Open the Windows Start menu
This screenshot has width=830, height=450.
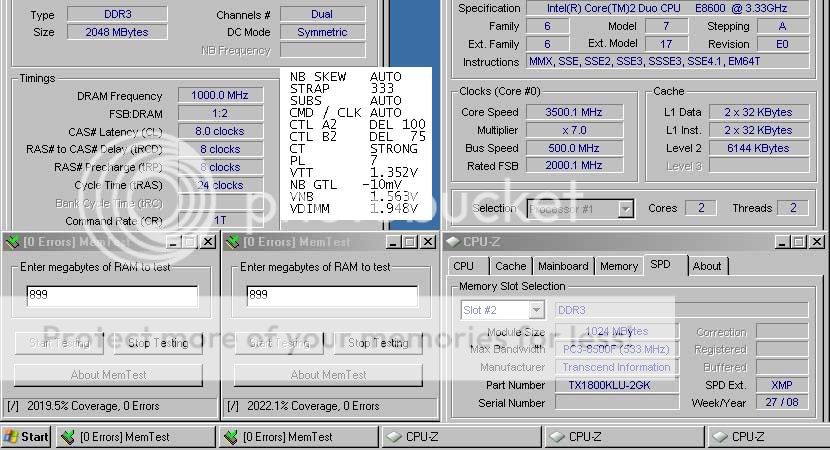pyautogui.click(x=25, y=437)
